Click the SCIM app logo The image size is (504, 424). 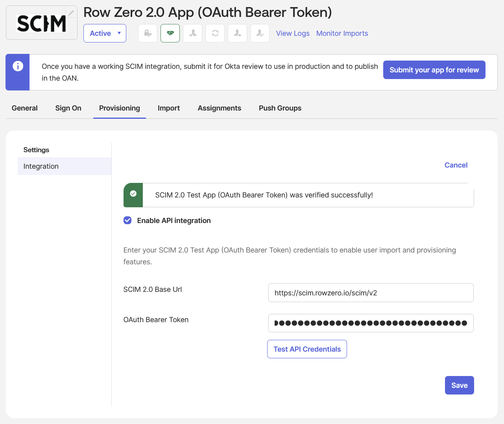tap(41, 24)
